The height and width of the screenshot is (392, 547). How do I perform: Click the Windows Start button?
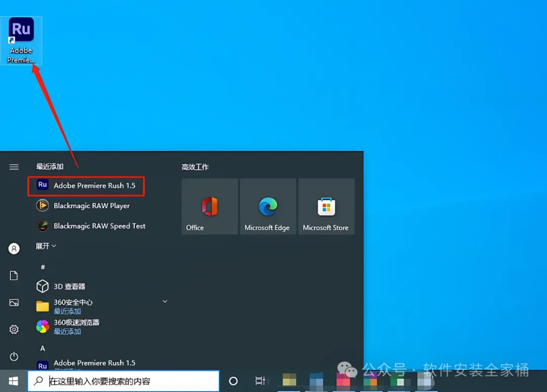pyautogui.click(x=13, y=381)
